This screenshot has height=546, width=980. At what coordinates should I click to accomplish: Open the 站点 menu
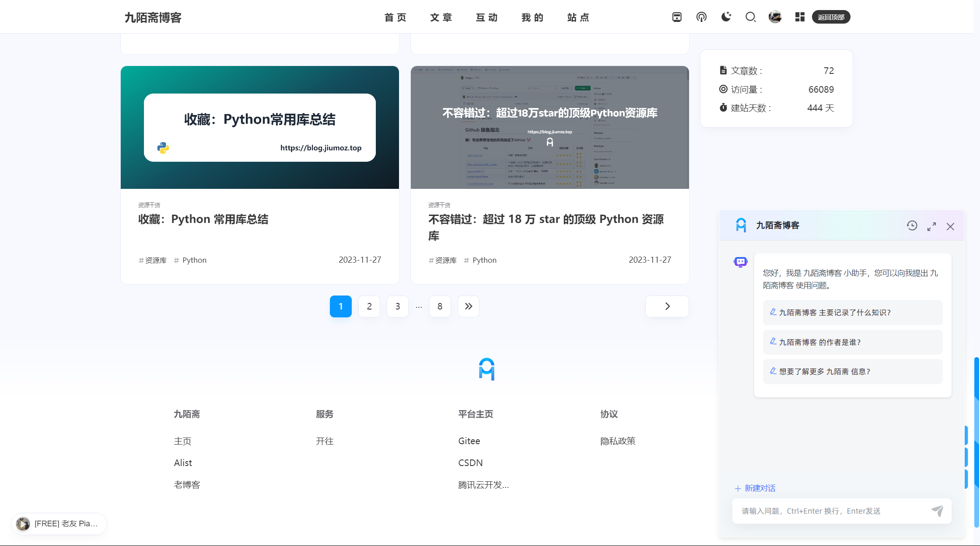tap(578, 17)
